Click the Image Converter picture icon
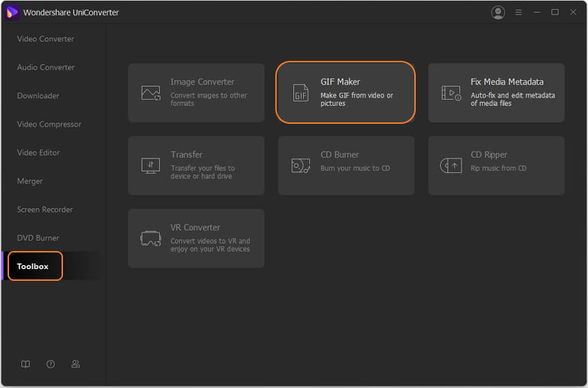Viewport: 588px width, 388px height. pyautogui.click(x=151, y=93)
